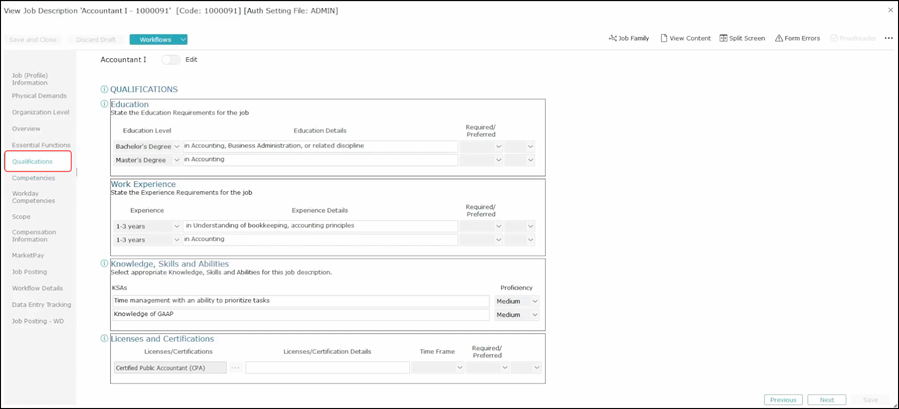
Task: Go to Competencies section in sidebar
Action: pos(33,178)
